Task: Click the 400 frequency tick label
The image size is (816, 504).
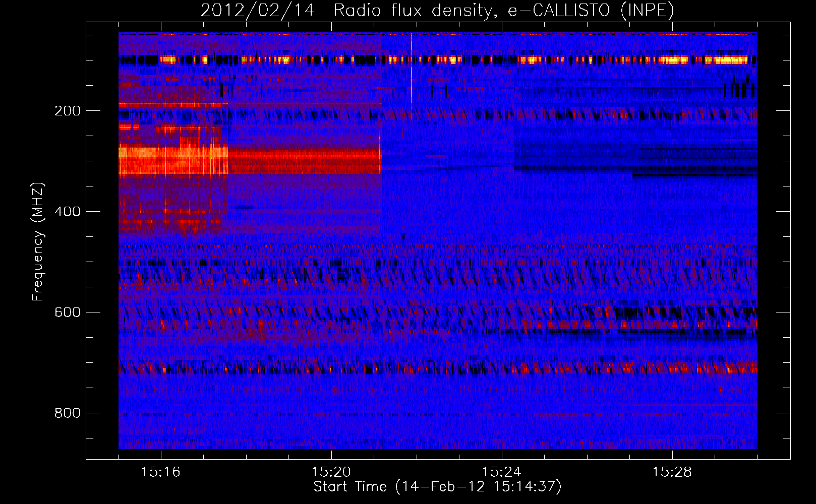Action: (68, 212)
